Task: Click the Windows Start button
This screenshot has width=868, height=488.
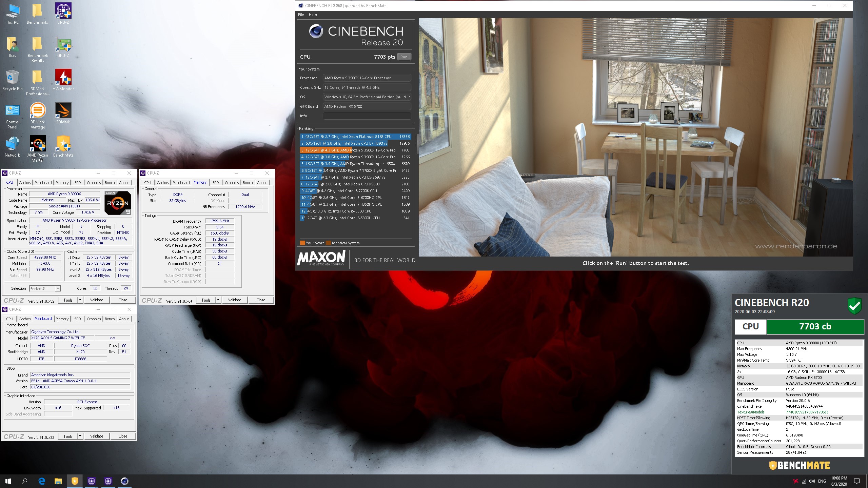Action: click(8, 481)
